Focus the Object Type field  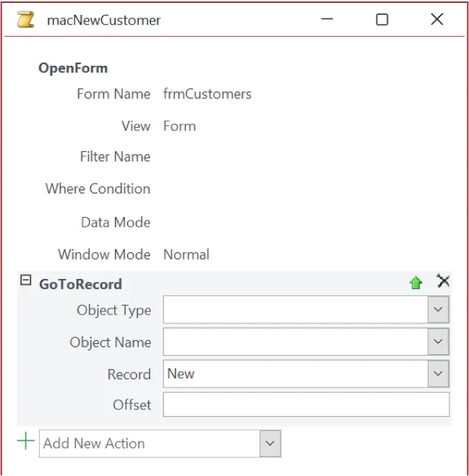click(295, 310)
